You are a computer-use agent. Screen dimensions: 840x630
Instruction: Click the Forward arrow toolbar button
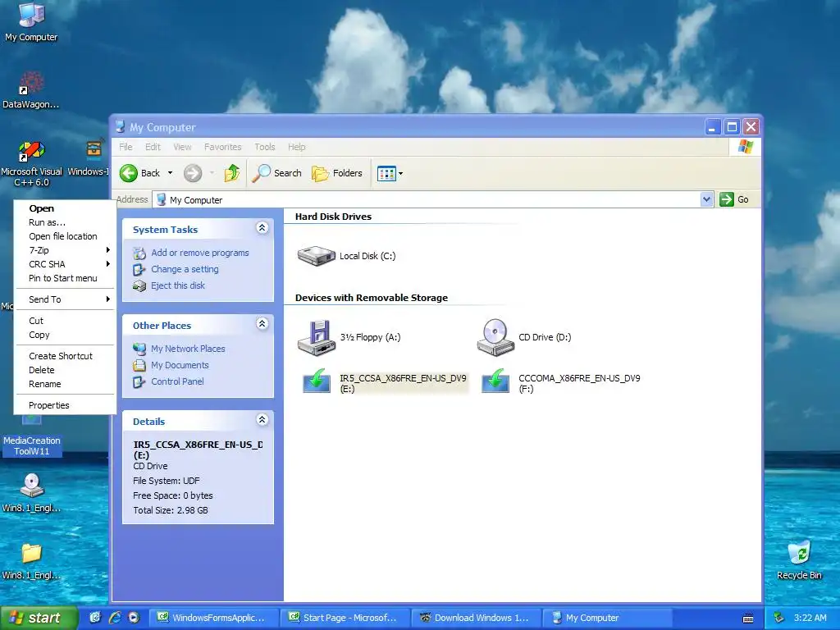(193, 173)
